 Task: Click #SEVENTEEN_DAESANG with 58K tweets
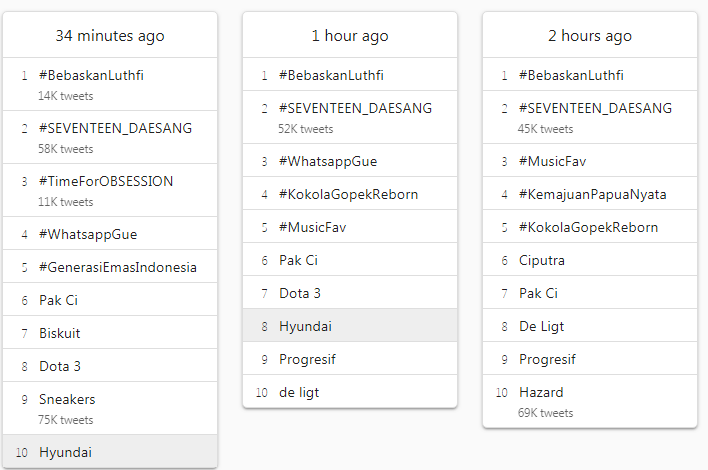[x=110, y=137]
